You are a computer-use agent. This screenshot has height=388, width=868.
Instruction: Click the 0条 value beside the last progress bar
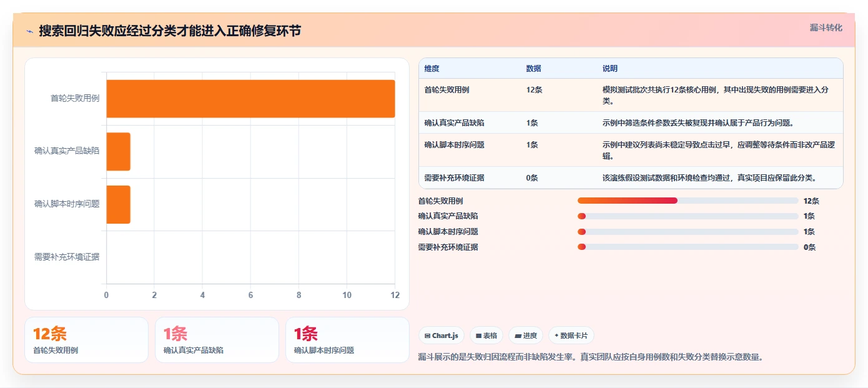(x=809, y=247)
